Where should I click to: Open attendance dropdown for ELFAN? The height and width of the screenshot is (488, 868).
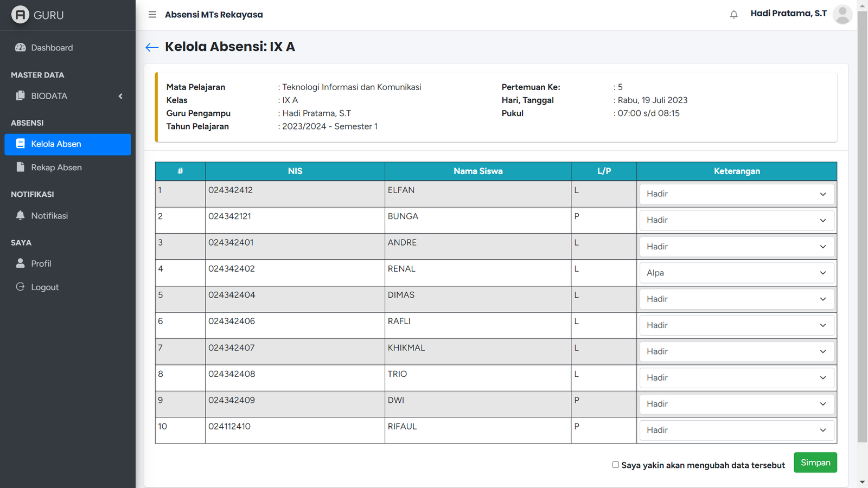pyautogui.click(x=736, y=194)
